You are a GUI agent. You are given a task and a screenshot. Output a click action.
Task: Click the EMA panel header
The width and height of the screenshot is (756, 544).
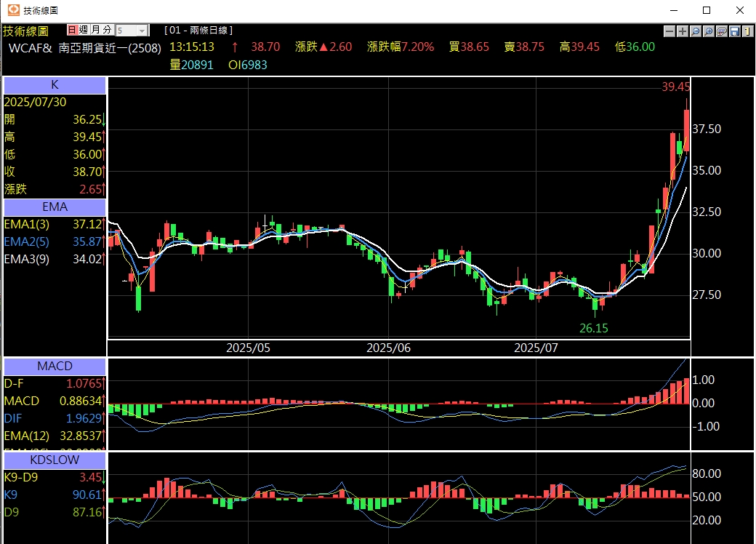55,207
